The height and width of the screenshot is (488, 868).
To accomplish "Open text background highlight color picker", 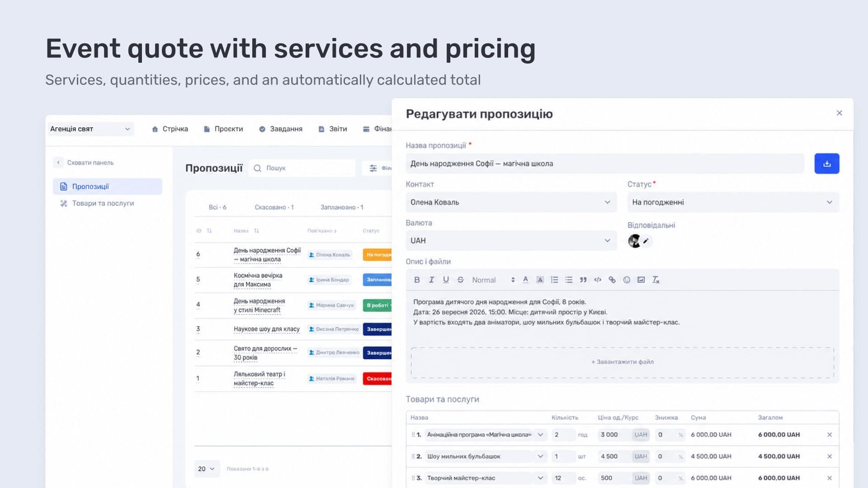I will [540, 280].
